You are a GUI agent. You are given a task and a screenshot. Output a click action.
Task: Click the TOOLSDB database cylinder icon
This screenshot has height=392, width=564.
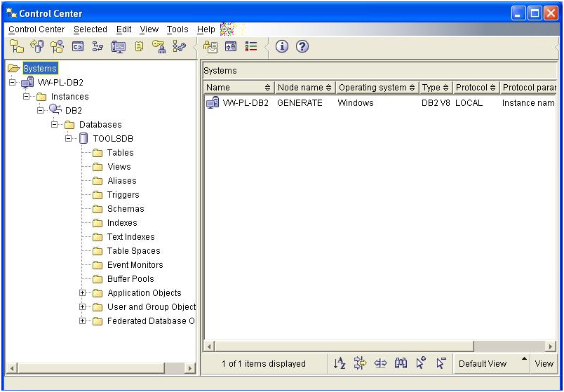click(83, 138)
